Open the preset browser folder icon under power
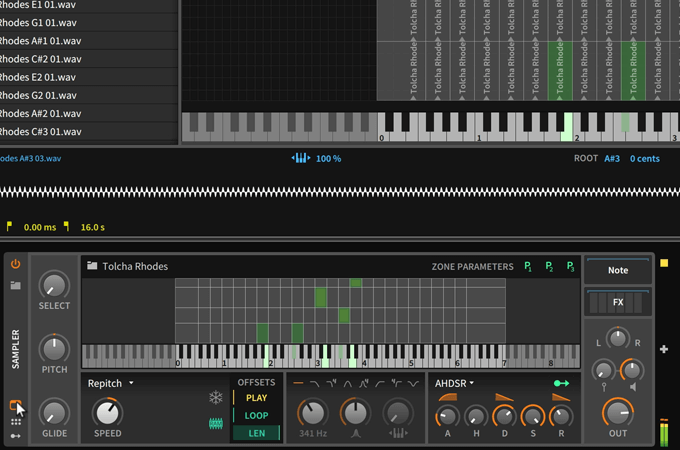 click(16, 285)
